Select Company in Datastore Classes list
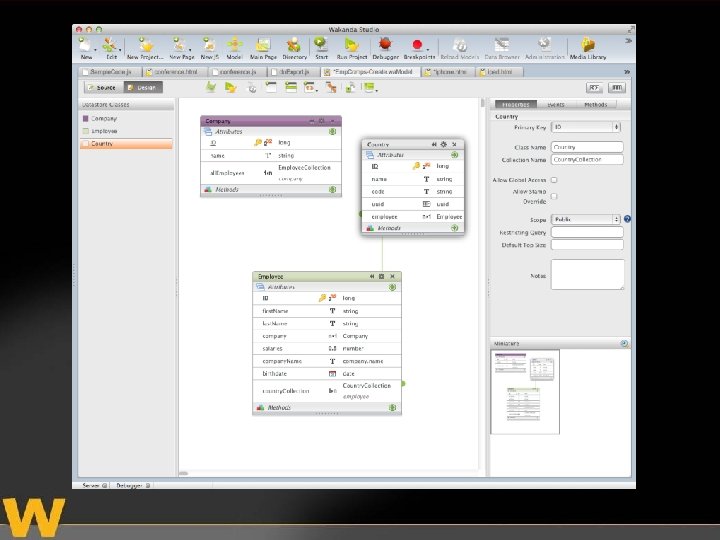Image resolution: width=720 pixels, height=540 pixels. click(x=126, y=118)
